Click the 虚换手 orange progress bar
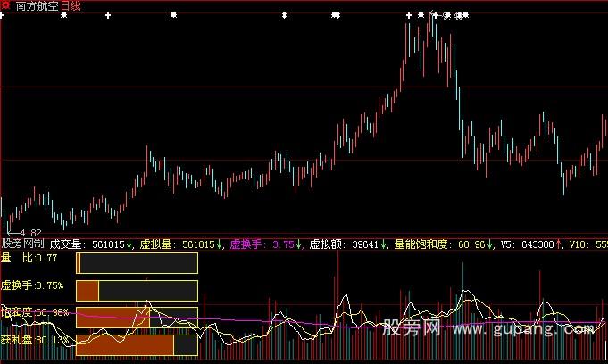Viewport: 608px width, 364px height. [137, 291]
